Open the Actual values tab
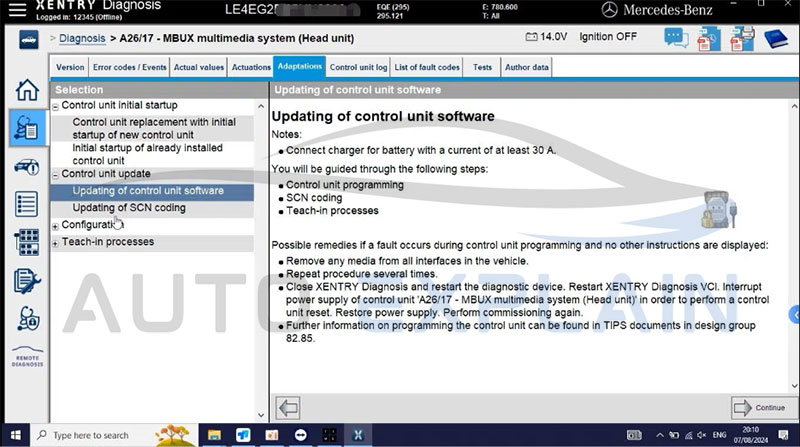This screenshot has height=447, width=800. coord(199,67)
